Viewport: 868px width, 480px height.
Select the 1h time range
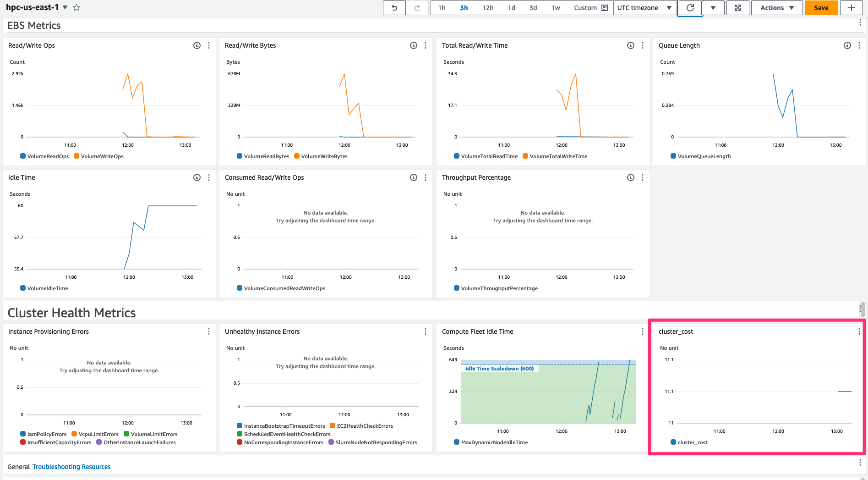coord(442,8)
